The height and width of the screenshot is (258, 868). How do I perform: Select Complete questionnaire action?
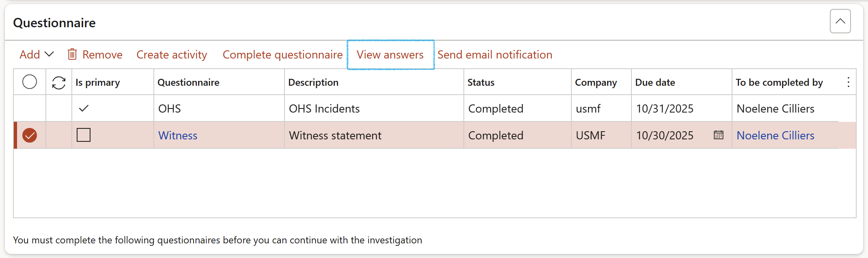(x=282, y=54)
